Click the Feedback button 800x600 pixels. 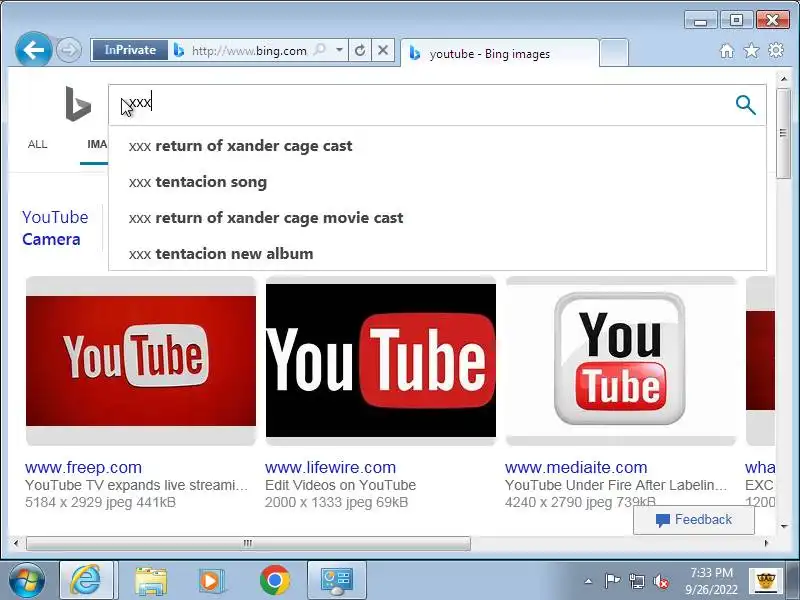point(694,520)
